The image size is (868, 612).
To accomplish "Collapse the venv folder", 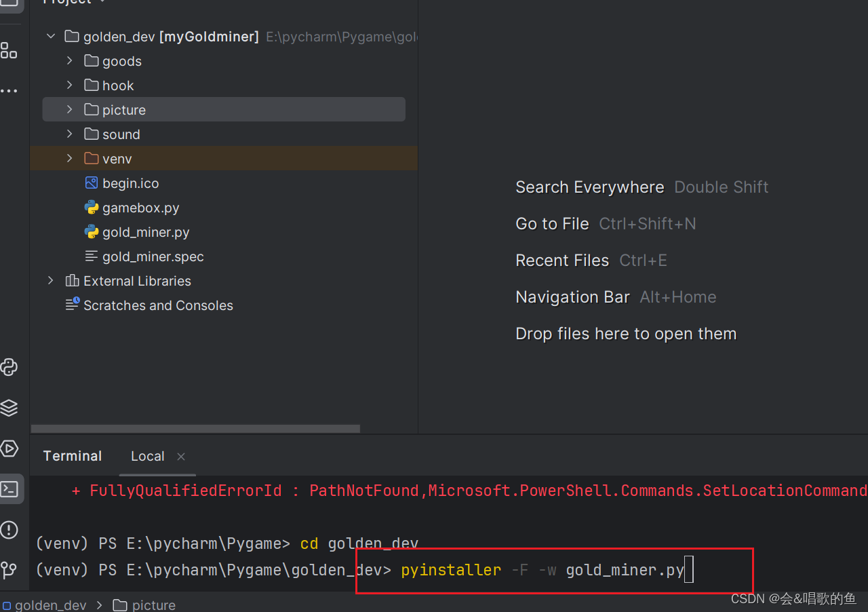I will [68, 158].
